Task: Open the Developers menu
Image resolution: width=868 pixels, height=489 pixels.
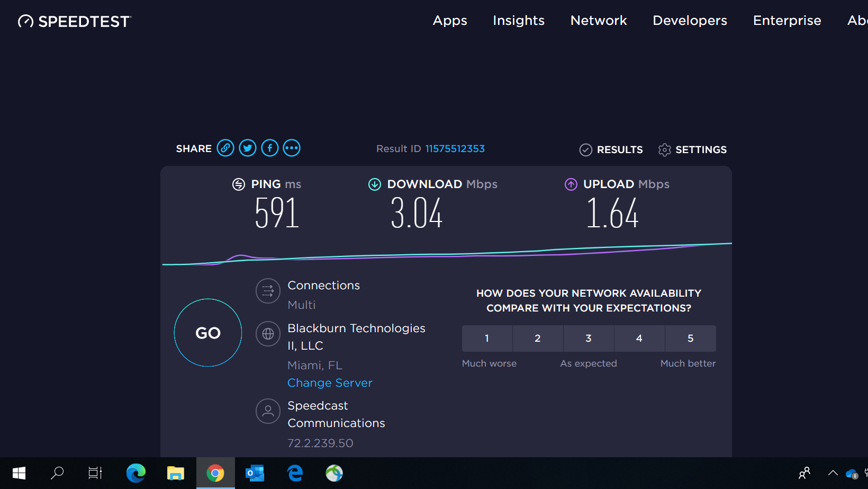Action: (x=690, y=21)
